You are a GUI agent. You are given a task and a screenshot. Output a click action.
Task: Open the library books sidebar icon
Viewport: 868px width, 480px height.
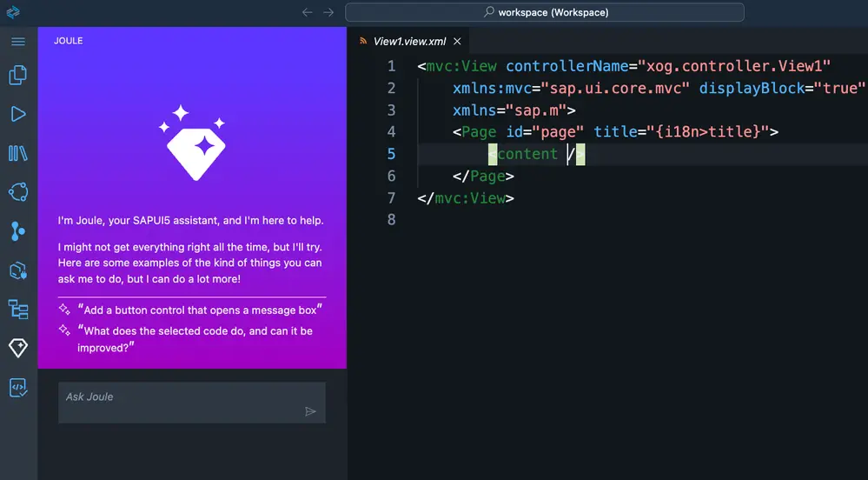[18, 154]
